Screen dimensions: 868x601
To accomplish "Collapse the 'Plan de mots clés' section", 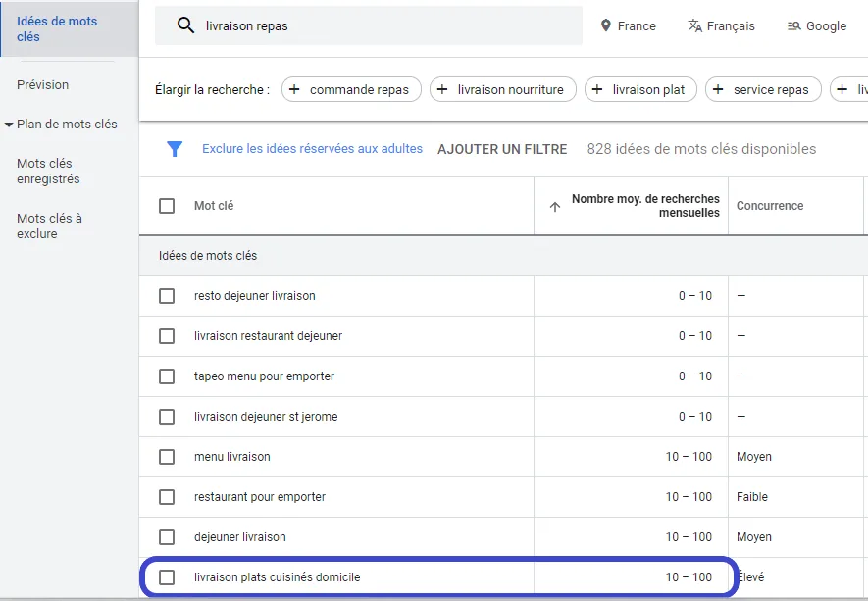I will [9, 125].
